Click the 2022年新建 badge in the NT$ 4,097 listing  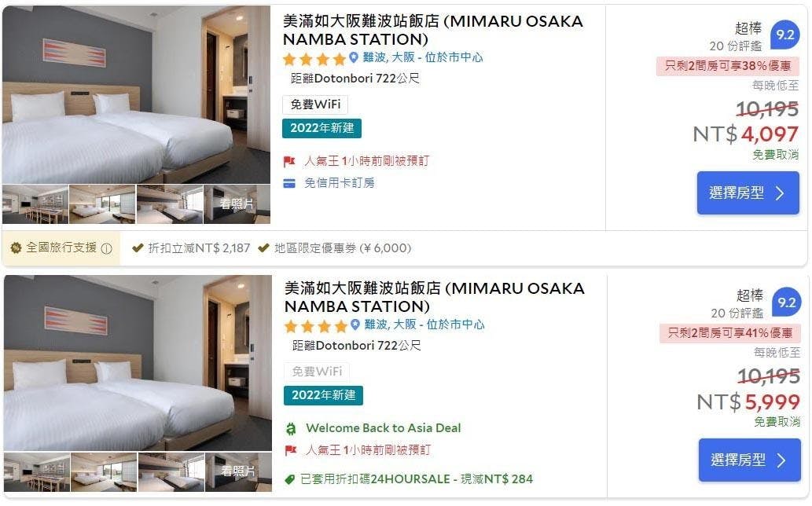[x=321, y=128]
